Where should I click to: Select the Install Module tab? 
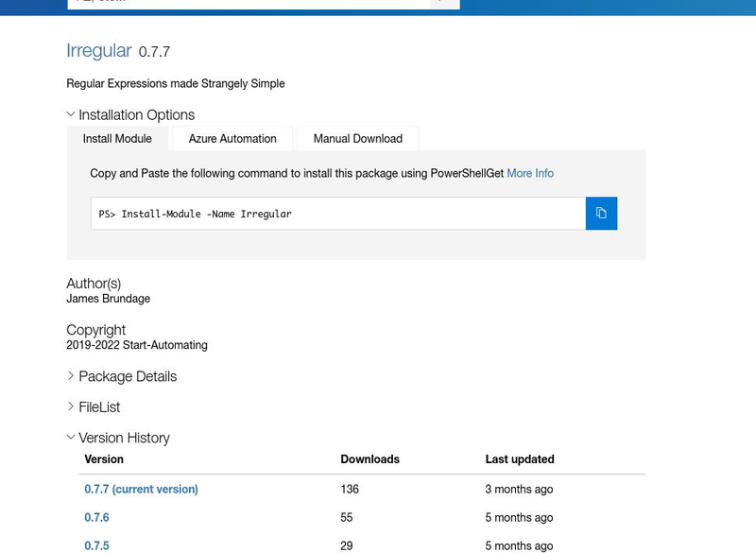(117, 138)
